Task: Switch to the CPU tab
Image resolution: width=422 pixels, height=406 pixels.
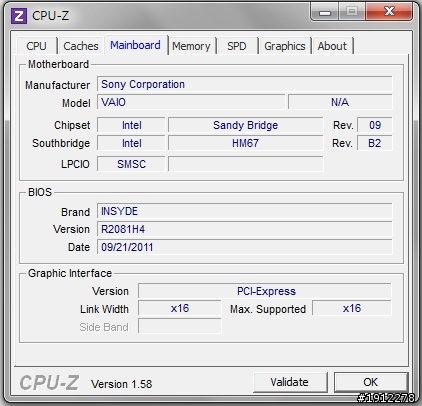Action: tap(36, 46)
